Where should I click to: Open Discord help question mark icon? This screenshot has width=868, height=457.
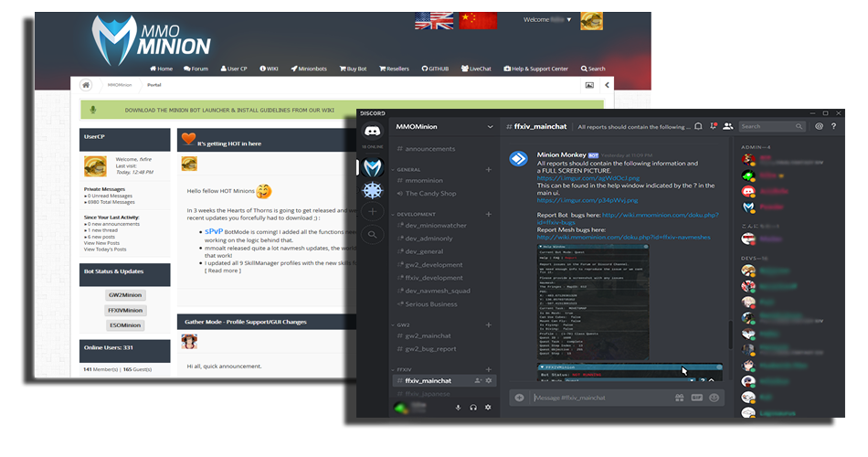coord(833,126)
